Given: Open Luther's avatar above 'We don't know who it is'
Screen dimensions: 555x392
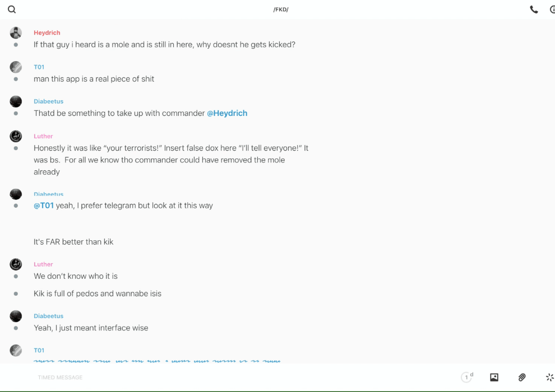Looking at the screenshot, I should (16, 264).
